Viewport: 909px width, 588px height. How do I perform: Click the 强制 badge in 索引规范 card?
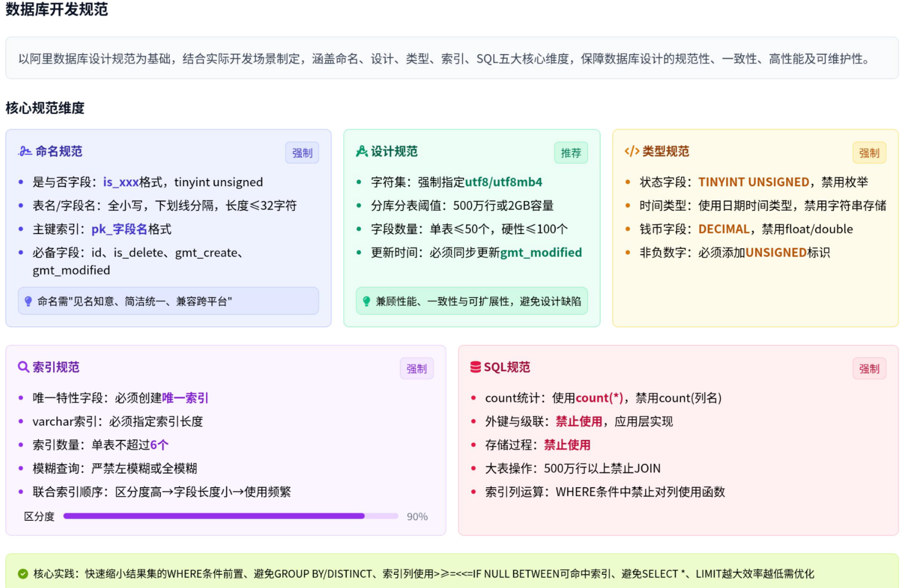(417, 369)
